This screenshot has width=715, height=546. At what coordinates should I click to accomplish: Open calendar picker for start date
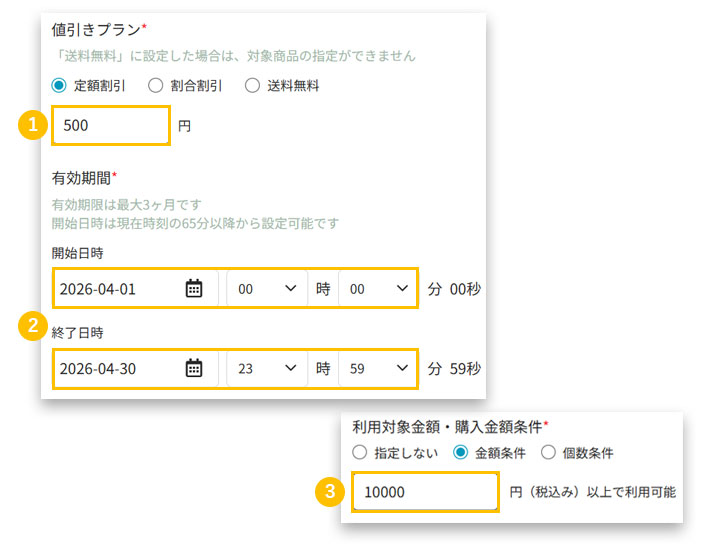coord(194,288)
